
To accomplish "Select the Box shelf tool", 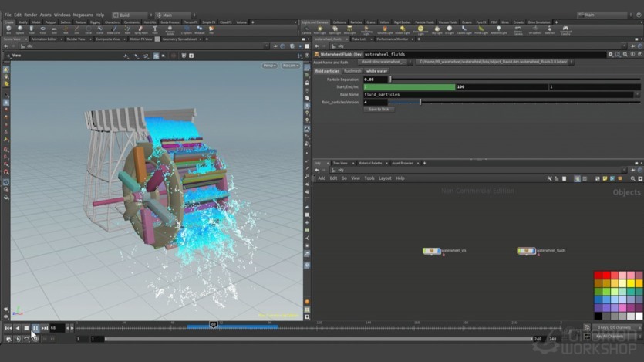I will coord(8,29).
